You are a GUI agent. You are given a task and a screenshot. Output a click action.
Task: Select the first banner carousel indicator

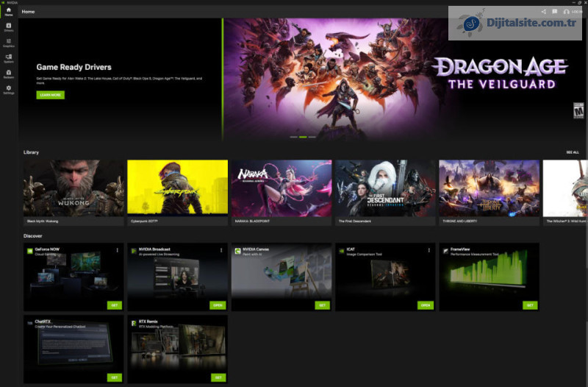pyautogui.click(x=293, y=137)
